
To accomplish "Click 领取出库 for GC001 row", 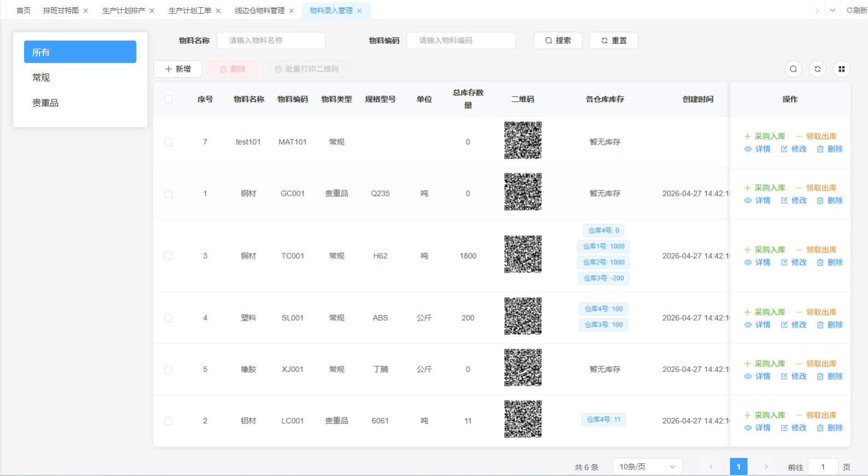I will click(816, 188).
